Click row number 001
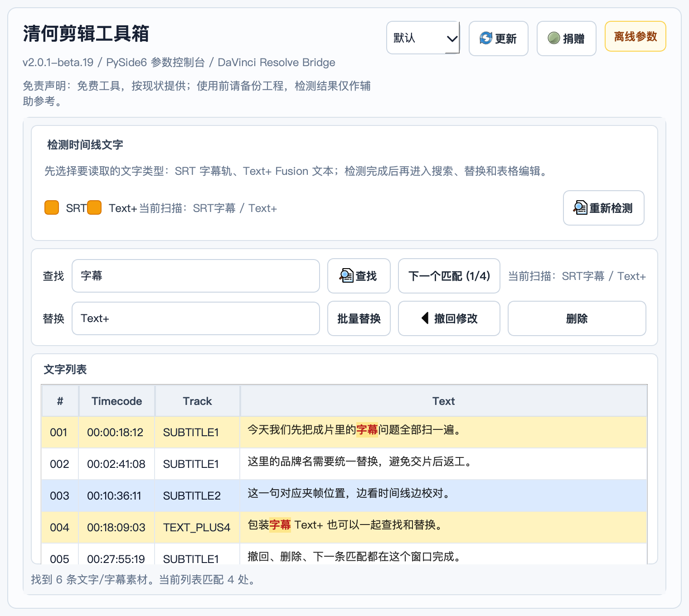 (58, 432)
